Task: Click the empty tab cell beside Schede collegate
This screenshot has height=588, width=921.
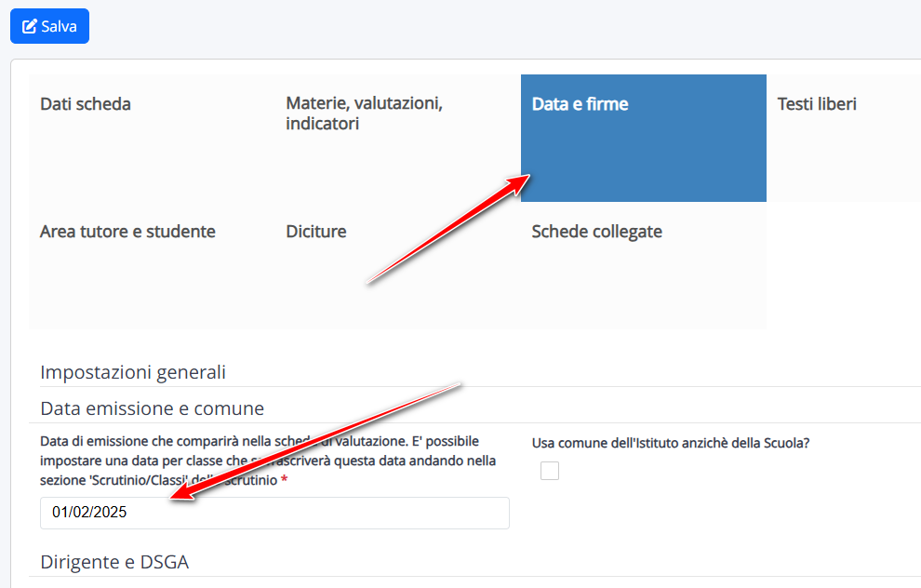Action: pyautogui.click(x=844, y=265)
